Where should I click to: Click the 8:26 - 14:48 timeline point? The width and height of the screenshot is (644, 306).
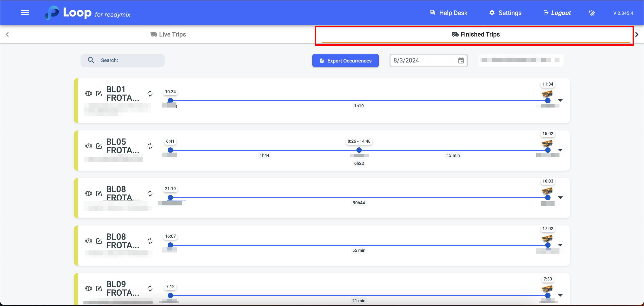tap(359, 150)
